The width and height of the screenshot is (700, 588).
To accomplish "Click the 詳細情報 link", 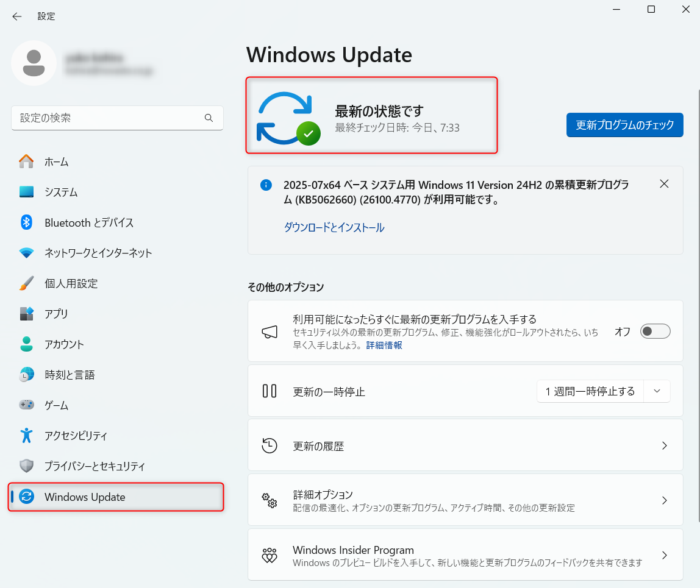I will click(x=384, y=345).
